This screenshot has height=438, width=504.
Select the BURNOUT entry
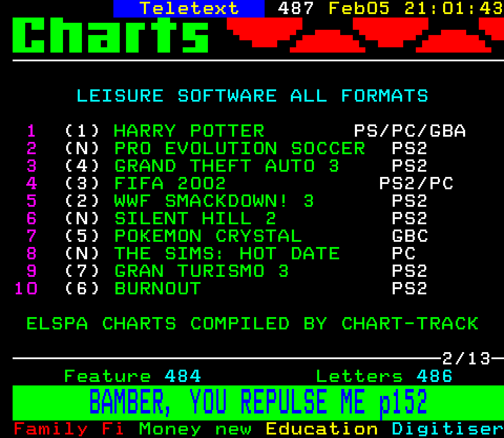tap(157, 289)
